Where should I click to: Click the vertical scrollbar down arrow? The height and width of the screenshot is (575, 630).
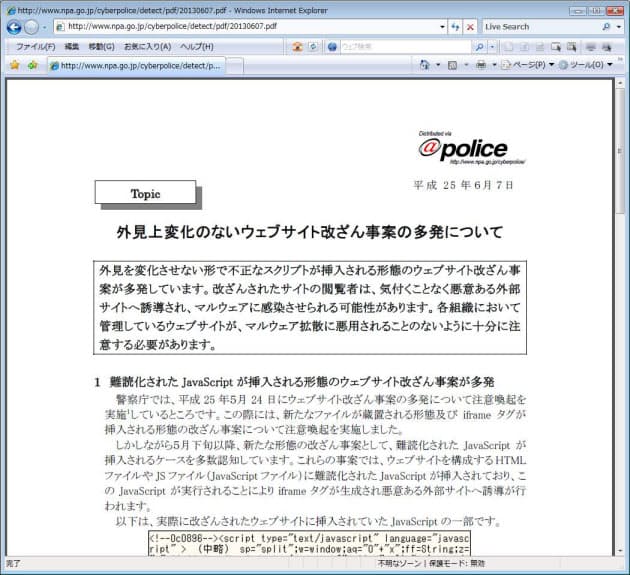coord(620,550)
